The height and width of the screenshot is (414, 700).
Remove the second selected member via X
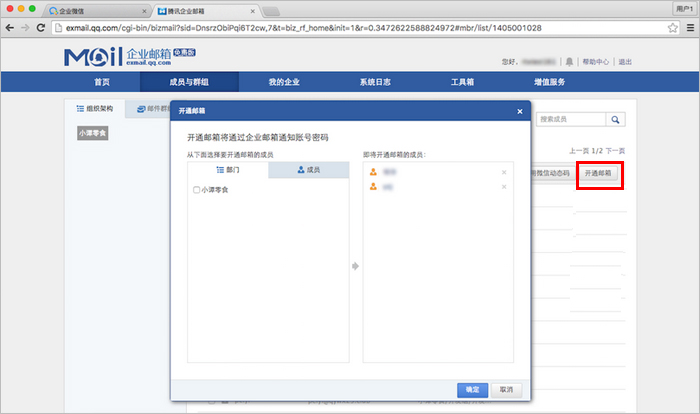tap(504, 187)
